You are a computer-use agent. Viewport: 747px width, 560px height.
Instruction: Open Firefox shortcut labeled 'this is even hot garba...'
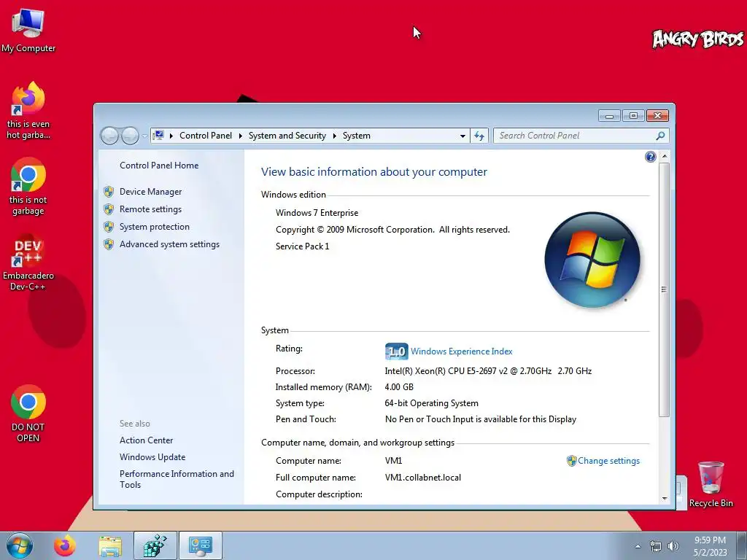pos(28,111)
